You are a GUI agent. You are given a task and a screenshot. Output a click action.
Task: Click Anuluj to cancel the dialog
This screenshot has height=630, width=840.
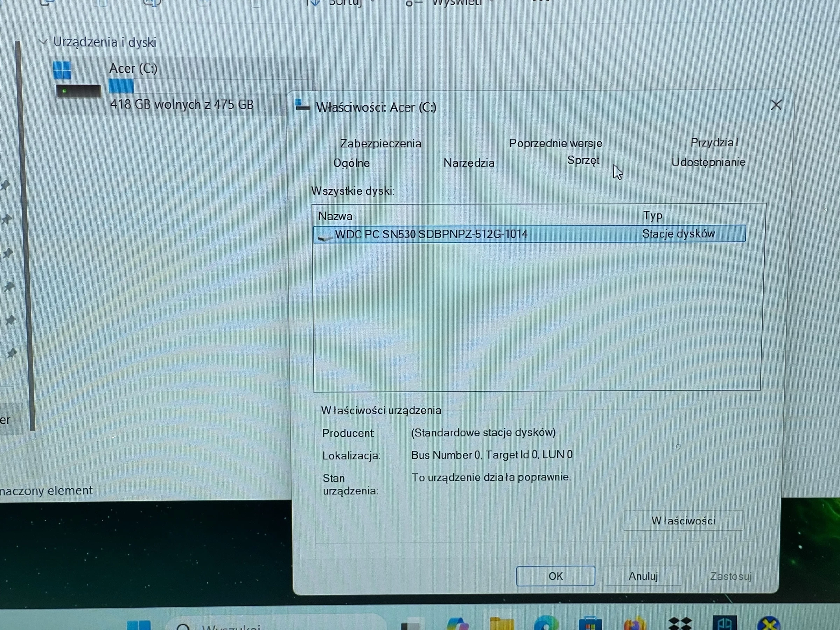tap(643, 576)
